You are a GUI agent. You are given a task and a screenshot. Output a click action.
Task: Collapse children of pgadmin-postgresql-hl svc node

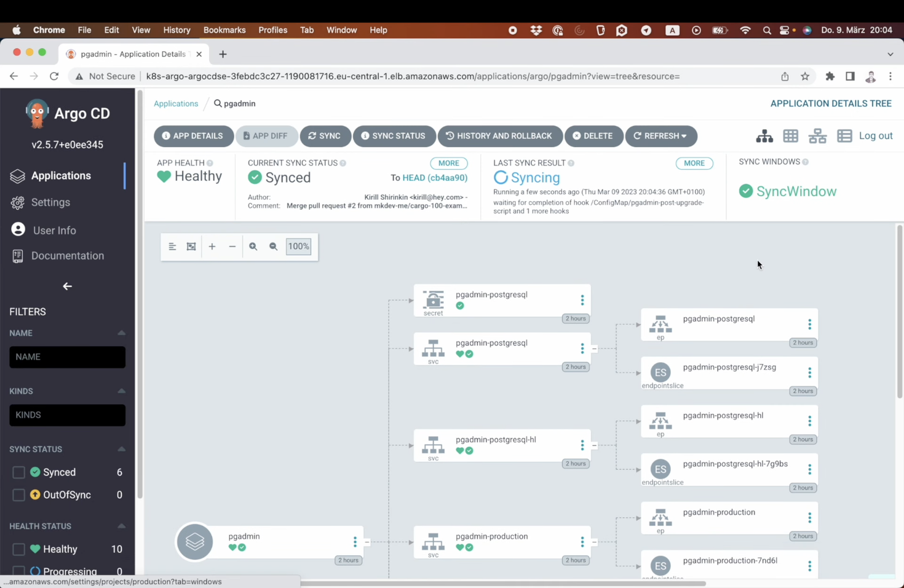[x=594, y=445]
